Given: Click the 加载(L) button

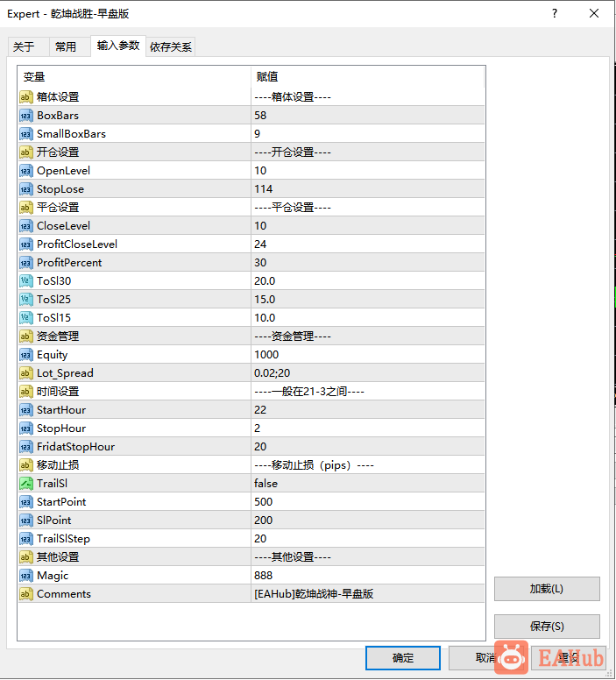Looking at the screenshot, I should (x=547, y=589).
